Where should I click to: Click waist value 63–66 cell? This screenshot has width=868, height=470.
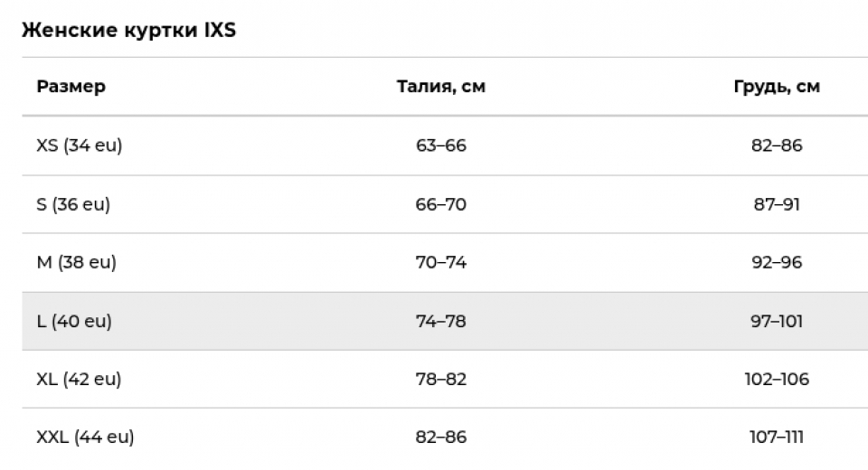(441, 146)
